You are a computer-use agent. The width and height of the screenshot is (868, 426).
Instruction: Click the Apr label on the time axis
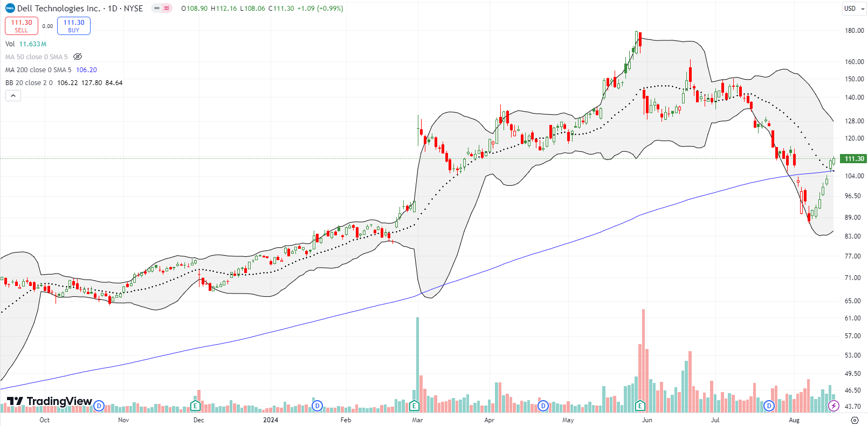(489, 420)
